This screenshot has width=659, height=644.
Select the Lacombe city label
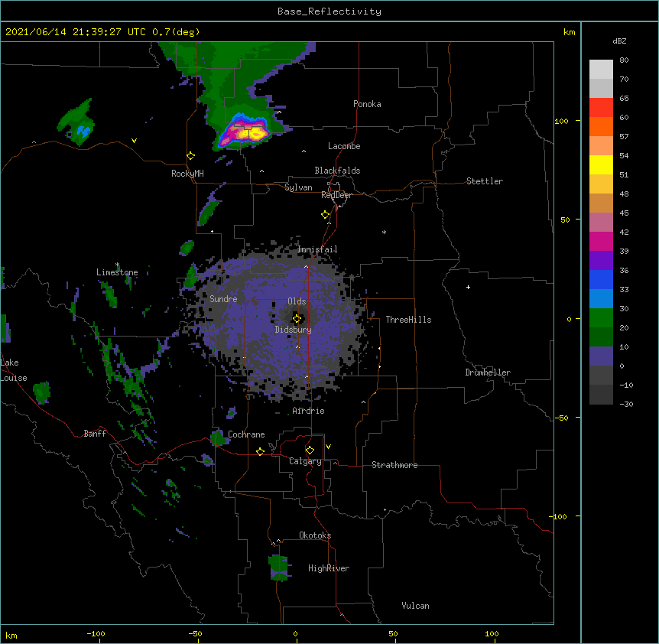click(344, 146)
